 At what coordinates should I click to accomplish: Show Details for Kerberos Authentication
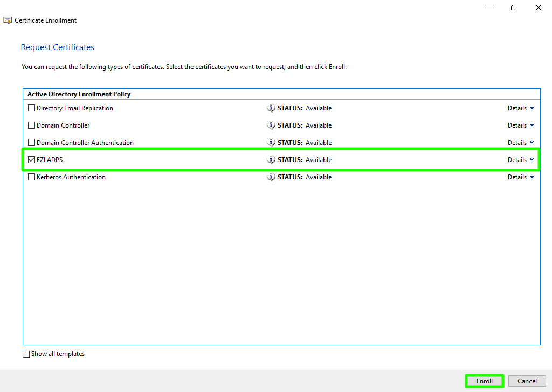[x=521, y=177]
